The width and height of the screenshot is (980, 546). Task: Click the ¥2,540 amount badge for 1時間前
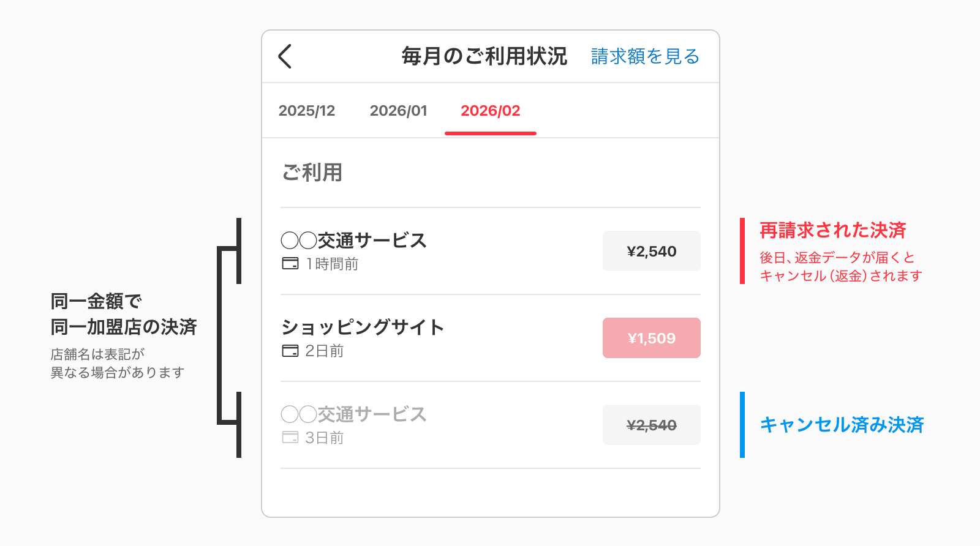point(651,251)
